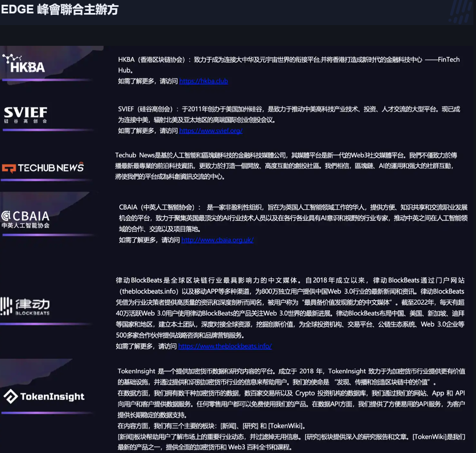Click the CBAIA 中英人工智能协会 logo

[x=26, y=220]
